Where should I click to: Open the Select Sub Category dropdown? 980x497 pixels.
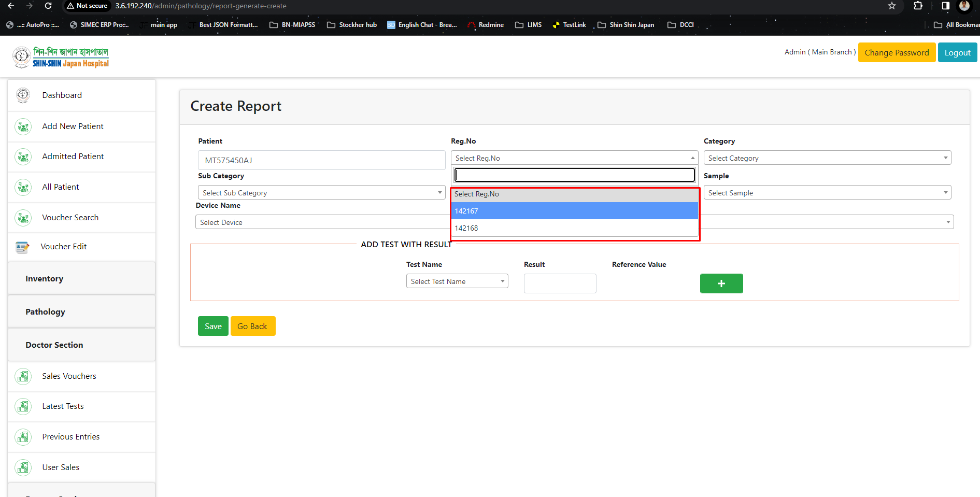321,193
